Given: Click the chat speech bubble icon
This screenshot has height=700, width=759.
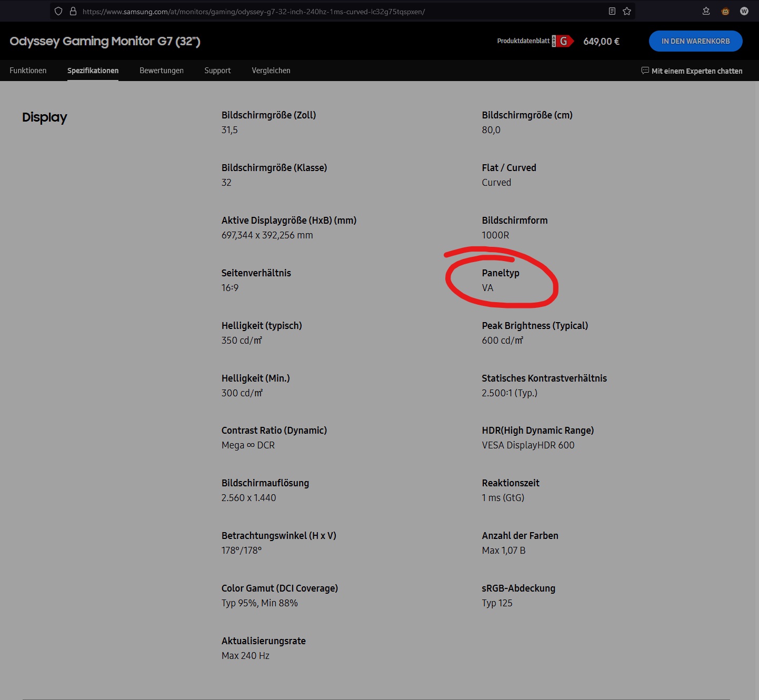Looking at the screenshot, I should [x=645, y=71].
